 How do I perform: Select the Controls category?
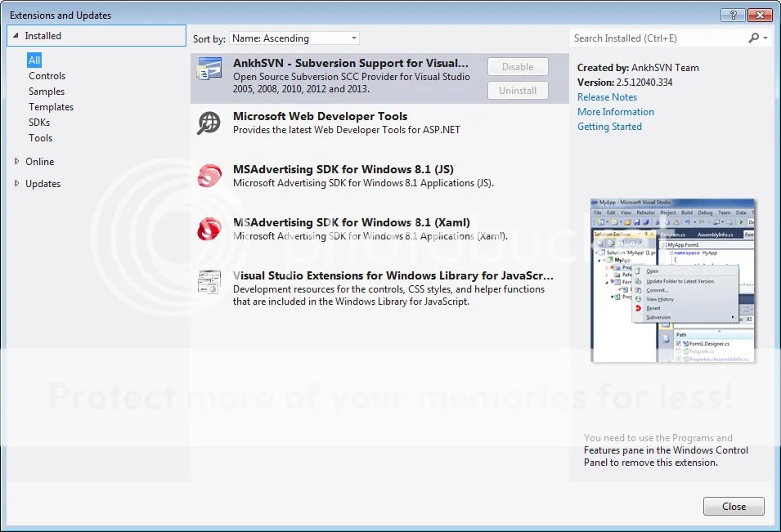point(47,76)
